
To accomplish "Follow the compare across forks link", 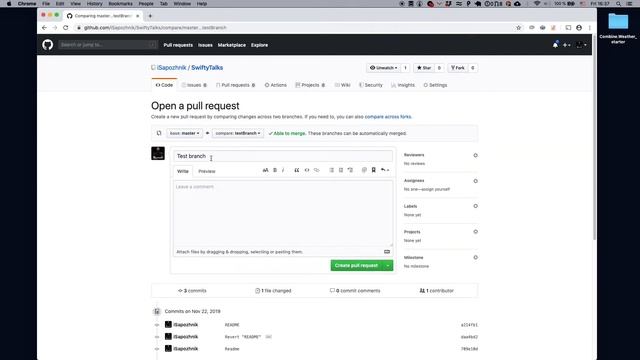I will (x=388, y=117).
